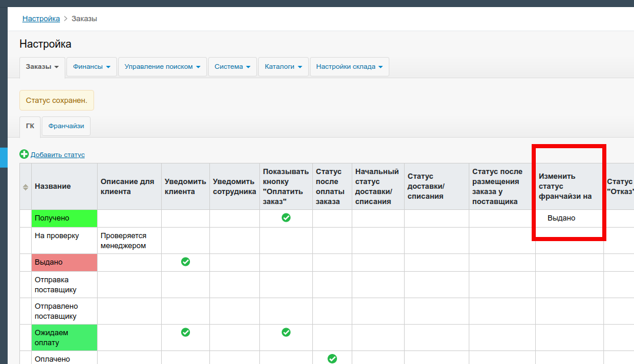Viewport: 634px width, 364px height.
Task: Click the green plus Add status icon
Action: click(x=24, y=154)
